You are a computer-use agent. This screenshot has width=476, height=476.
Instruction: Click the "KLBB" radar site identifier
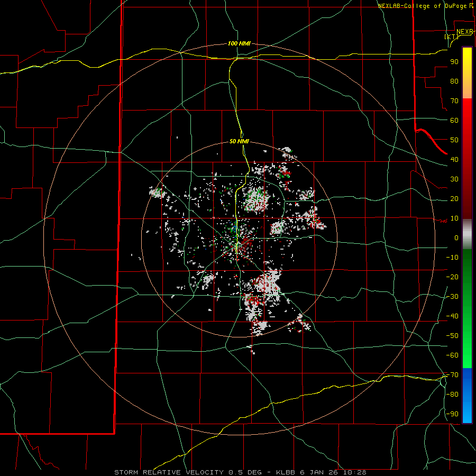286,472
